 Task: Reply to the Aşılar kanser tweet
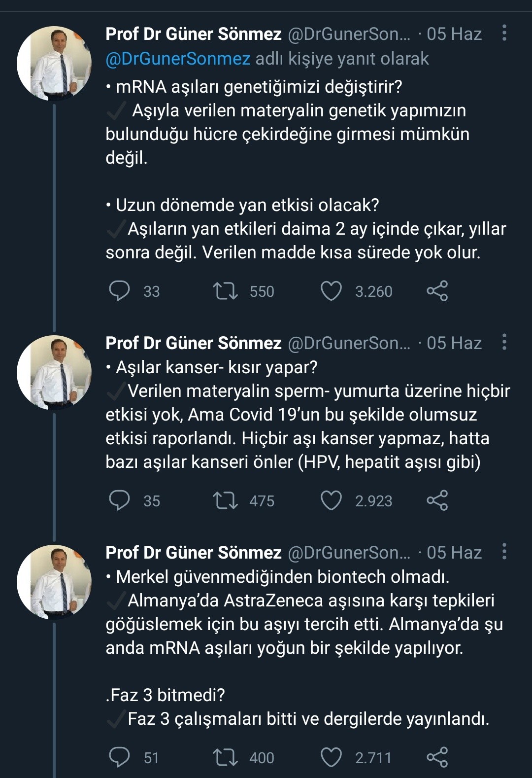tap(119, 500)
